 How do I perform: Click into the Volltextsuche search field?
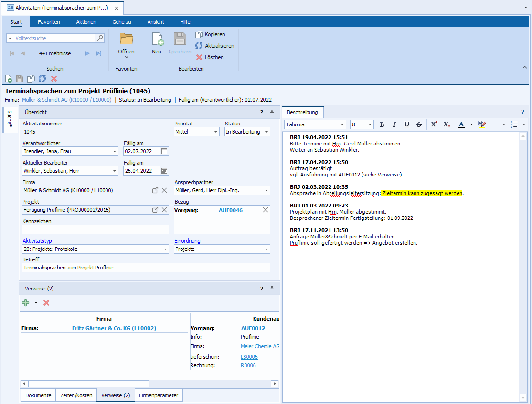point(53,38)
